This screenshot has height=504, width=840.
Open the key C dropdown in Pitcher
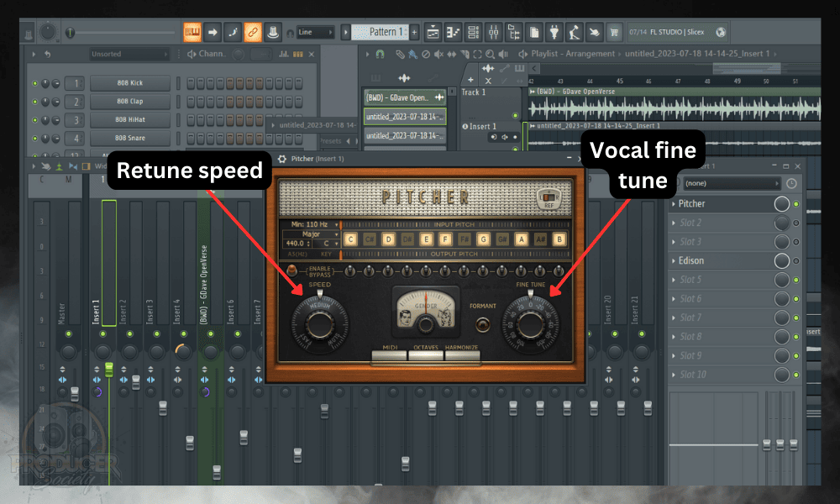coord(328,243)
